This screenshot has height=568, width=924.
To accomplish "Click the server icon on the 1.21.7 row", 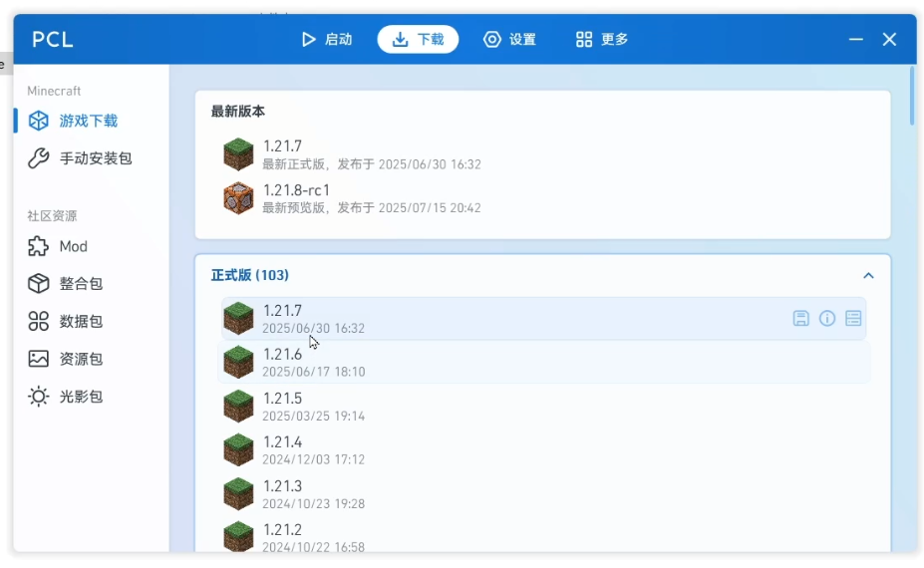I will (853, 319).
